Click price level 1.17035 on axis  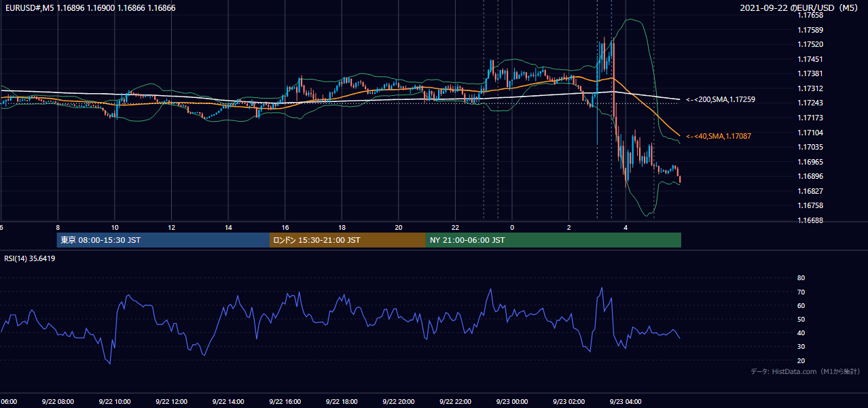click(810, 147)
